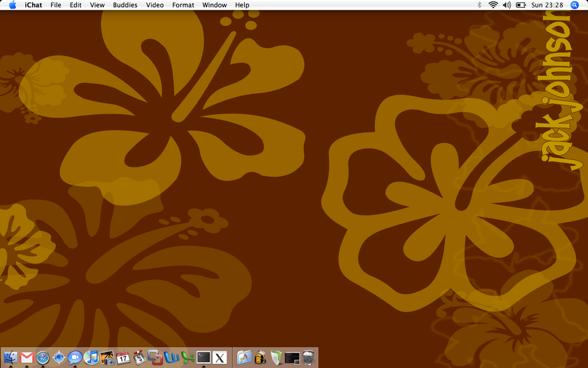This screenshot has width=588, height=368.
Task: Open the green folder Dock item
Action: tap(276, 357)
